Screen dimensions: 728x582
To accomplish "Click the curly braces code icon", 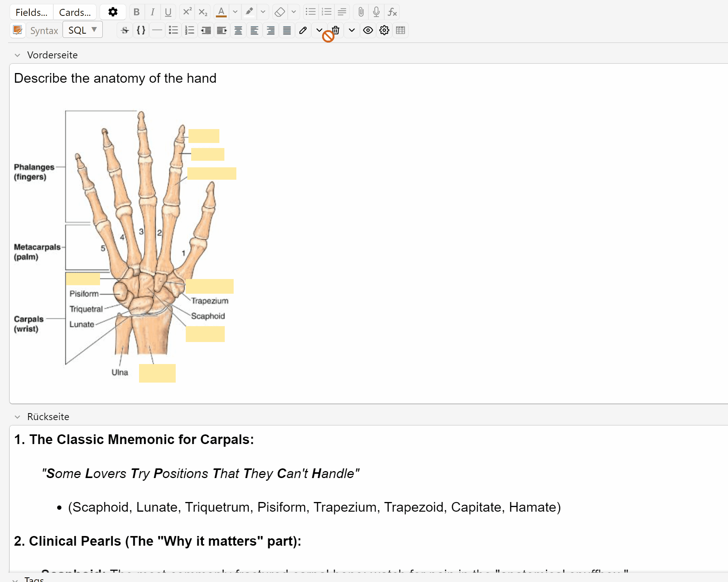I will 141,30.
